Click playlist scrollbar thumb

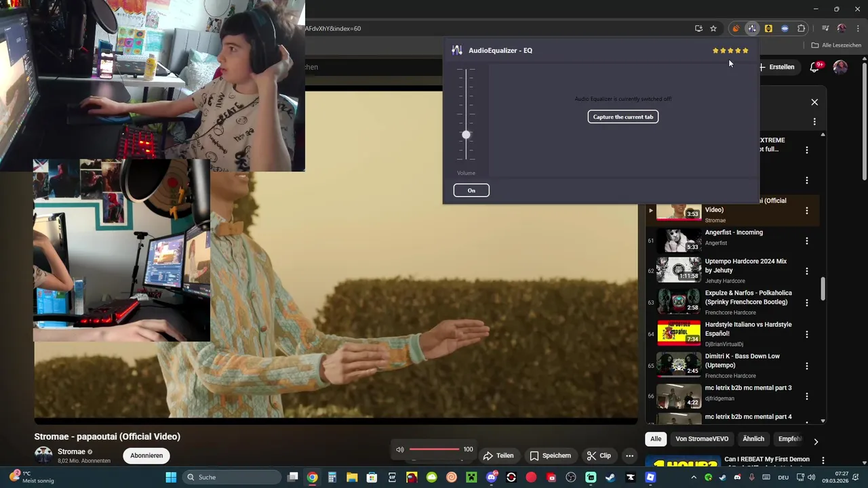pyautogui.click(x=823, y=288)
